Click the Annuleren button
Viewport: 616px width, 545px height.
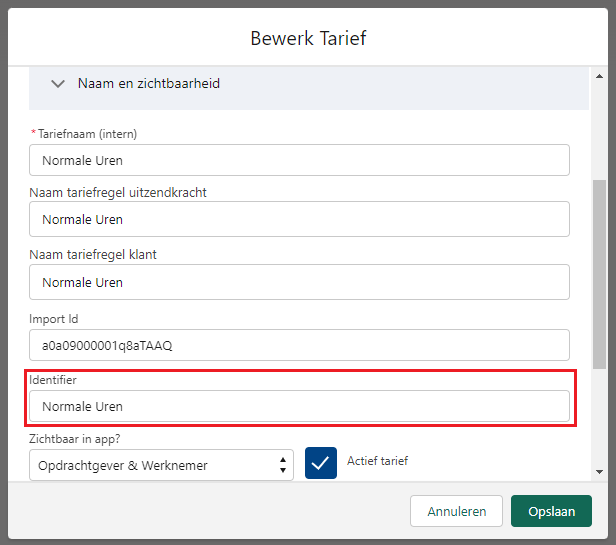[456, 511]
